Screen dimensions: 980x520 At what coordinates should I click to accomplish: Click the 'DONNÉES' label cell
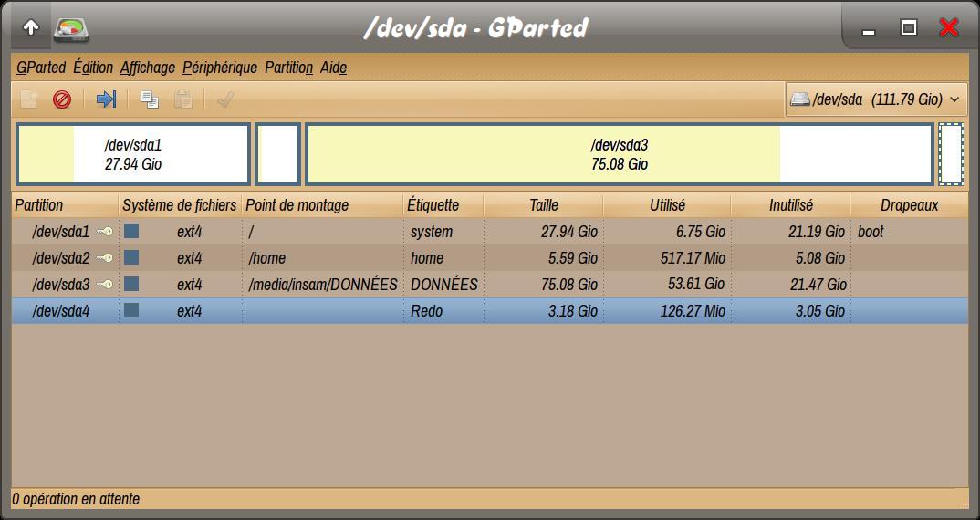click(x=444, y=285)
